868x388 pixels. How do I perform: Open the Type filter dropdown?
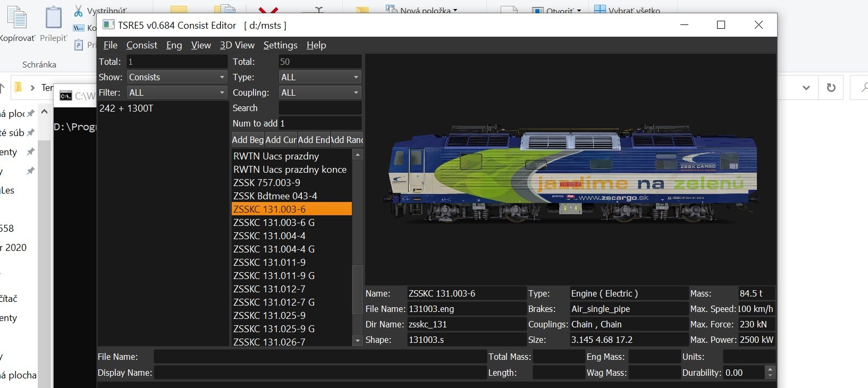click(x=319, y=77)
